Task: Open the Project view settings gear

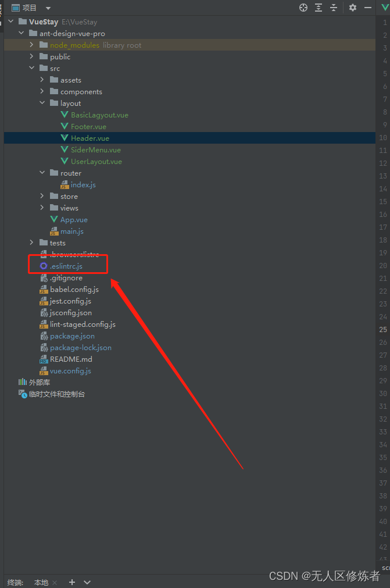Action: 353,8
